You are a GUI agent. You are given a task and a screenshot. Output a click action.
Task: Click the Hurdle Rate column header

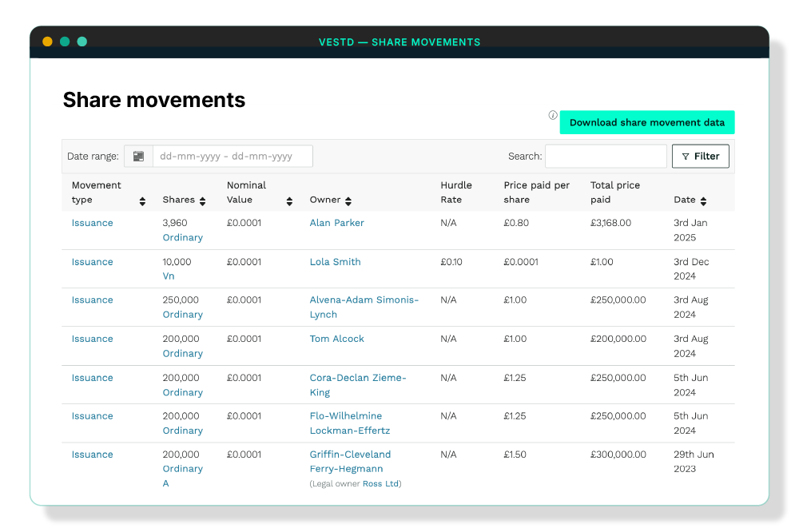pyautogui.click(x=456, y=192)
